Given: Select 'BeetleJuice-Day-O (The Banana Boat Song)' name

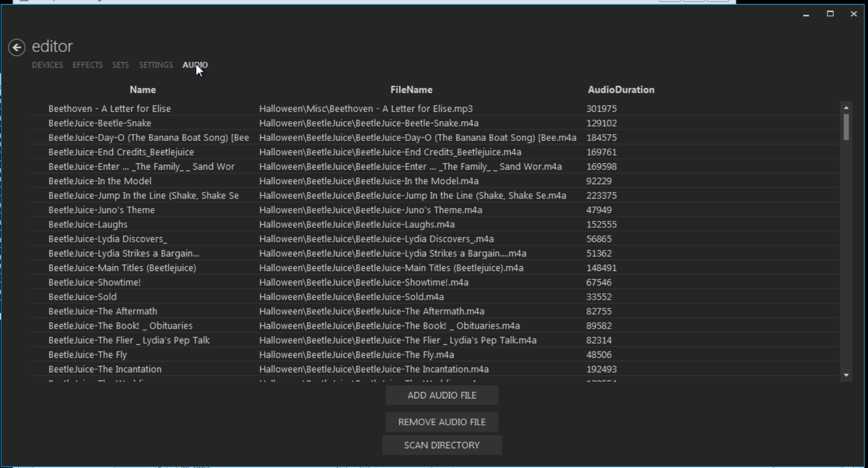Looking at the screenshot, I should [149, 138].
